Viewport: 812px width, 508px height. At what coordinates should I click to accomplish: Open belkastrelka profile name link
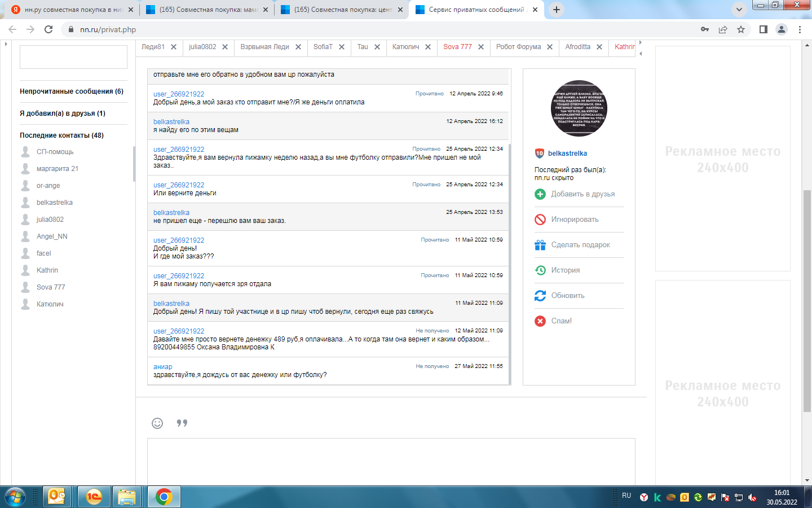[x=567, y=154]
